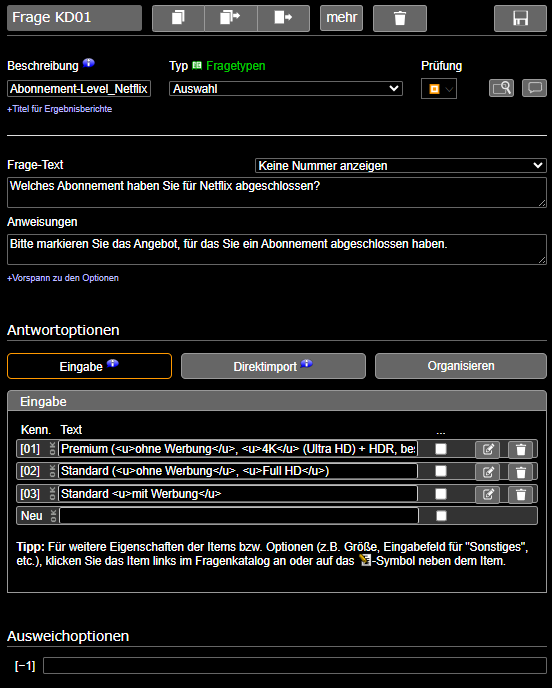Click into the Neu option text field

coord(239,516)
